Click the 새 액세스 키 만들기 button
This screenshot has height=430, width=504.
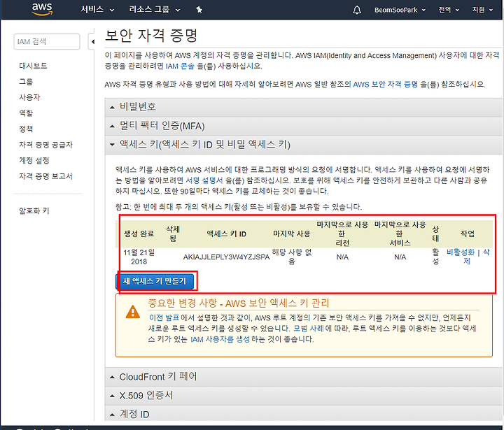click(x=155, y=281)
